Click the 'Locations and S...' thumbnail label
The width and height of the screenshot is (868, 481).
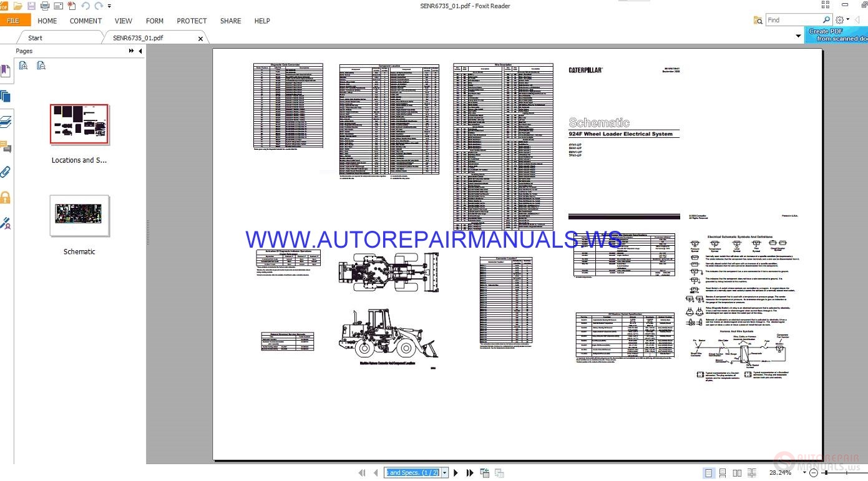click(x=79, y=160)
